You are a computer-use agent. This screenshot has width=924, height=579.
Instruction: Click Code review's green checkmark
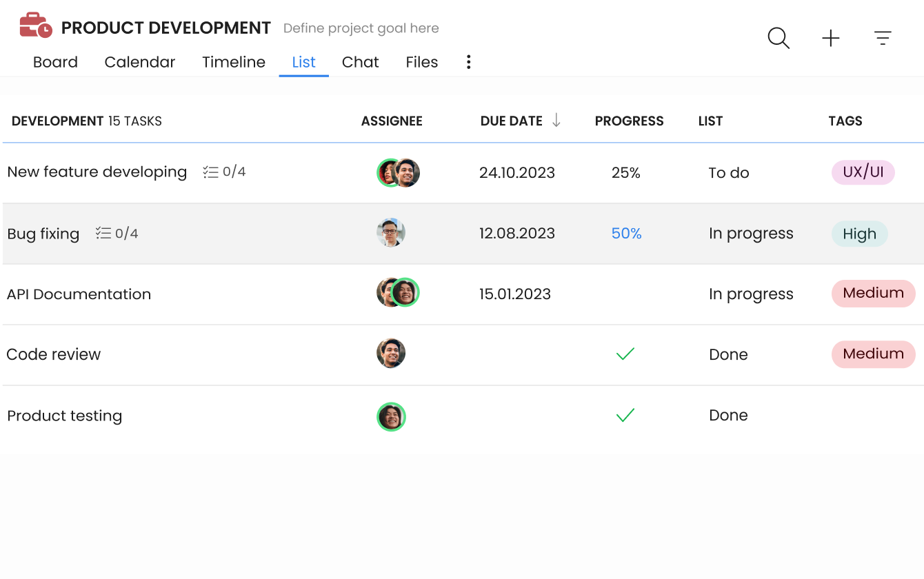pyautogui.click(x=625, y=354)
